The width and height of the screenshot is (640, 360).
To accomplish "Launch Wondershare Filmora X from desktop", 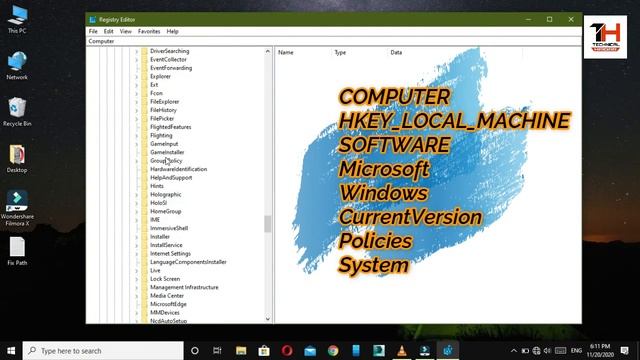I will pos(17,208).
